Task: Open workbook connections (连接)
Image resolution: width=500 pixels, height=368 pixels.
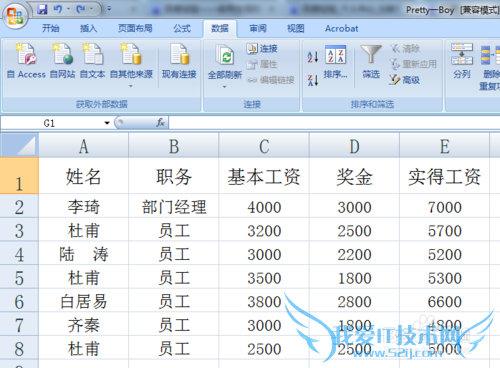Action: tap(262, 49)
